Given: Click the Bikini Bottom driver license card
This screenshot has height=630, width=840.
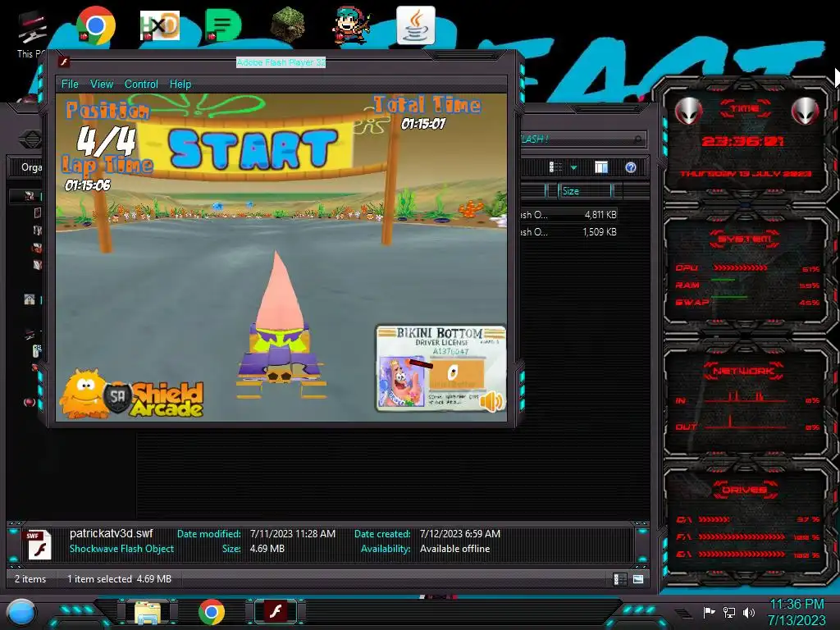Looking at the screenshot, I should pos(440,368).
